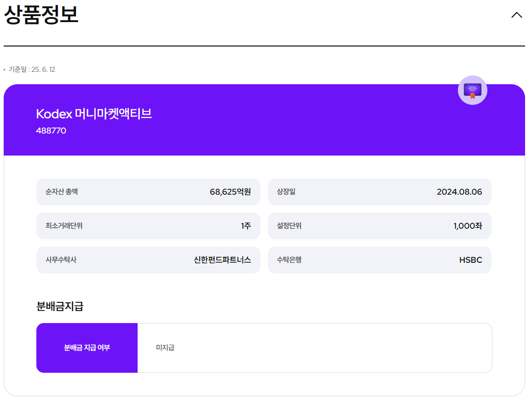Click the 순자산 총액 info card
Screen dimensions: 532x399
click(148, 191)
